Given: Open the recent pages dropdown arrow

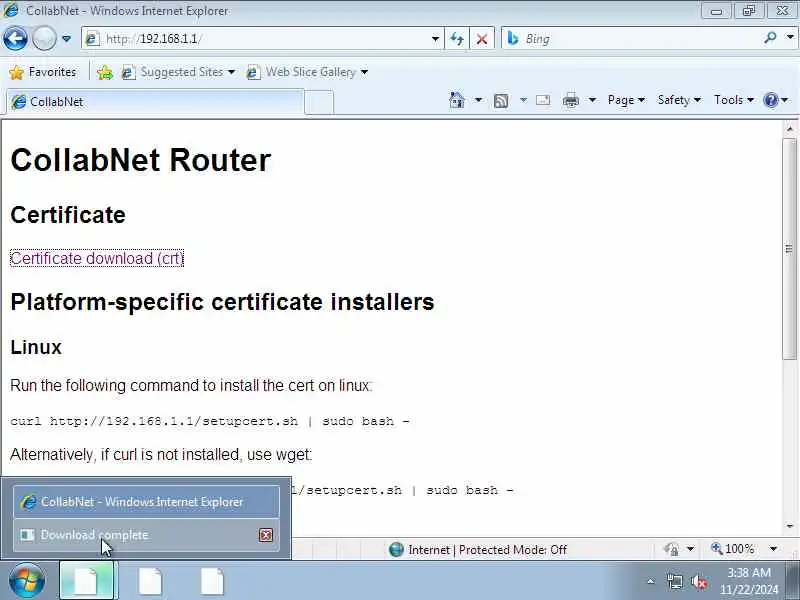Looking at the screenshot, I should [66, 39].
